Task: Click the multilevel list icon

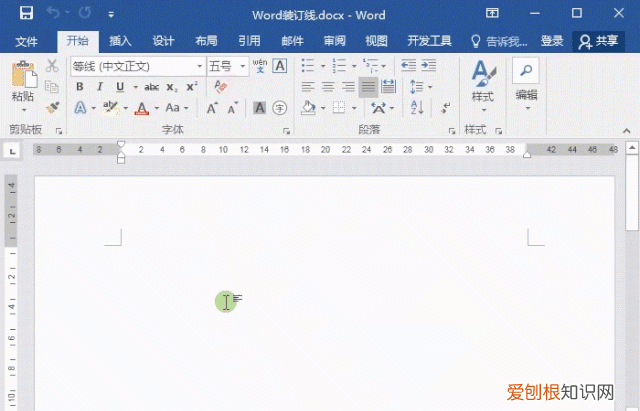Action: (x=370, y=65)
